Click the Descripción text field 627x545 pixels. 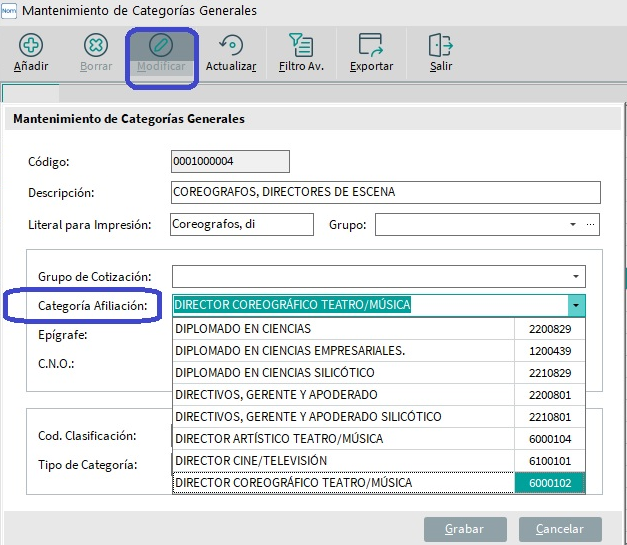click(x=385, y=192)
